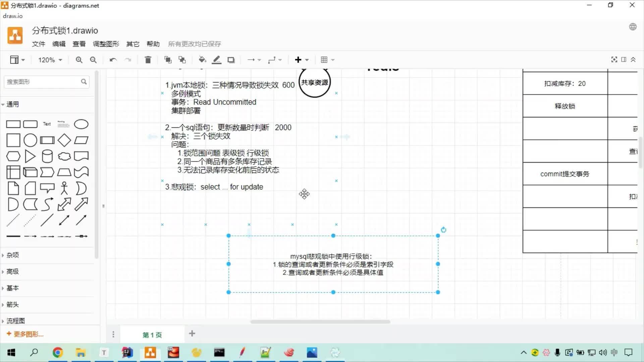Collapse the toolbar with chevron icon

(633, 60)
